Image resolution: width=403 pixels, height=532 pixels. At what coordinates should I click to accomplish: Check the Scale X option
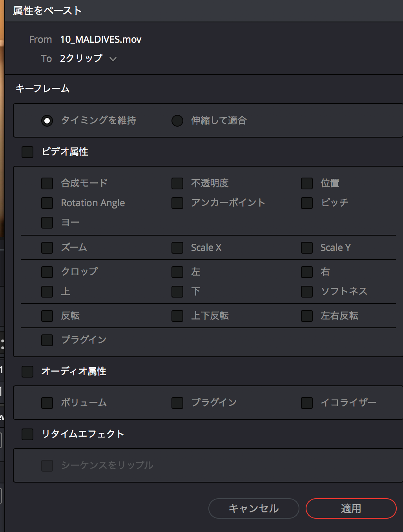click(x=177, y=248)
